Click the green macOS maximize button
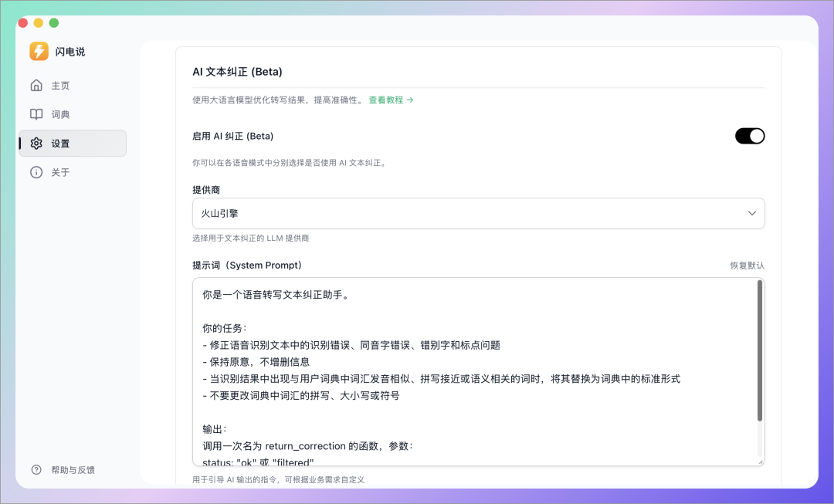This screenshot has height=504, width=834. pyautogui.click(x=54, y=23)
